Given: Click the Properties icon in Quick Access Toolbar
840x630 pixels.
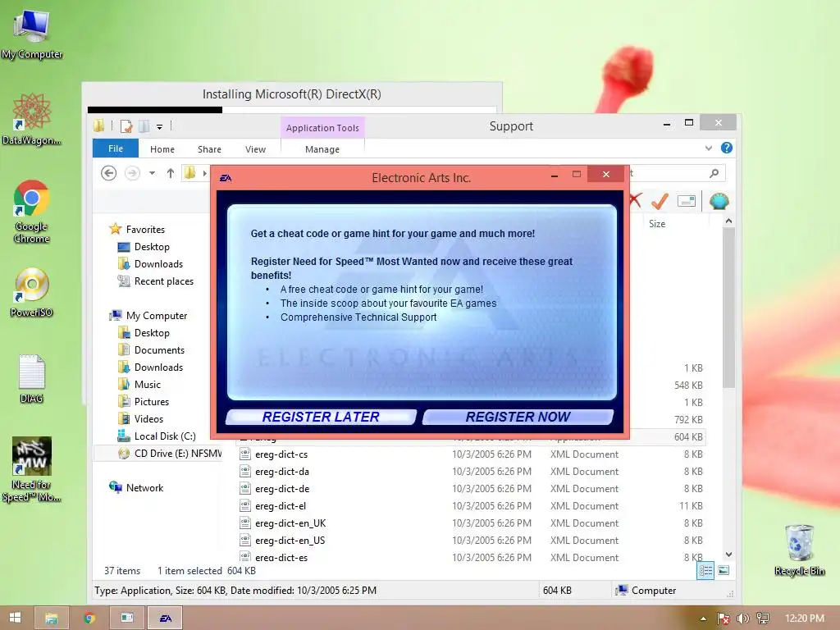Looking at the screenshot, I should pyautogui.click(x=126, y=126).
